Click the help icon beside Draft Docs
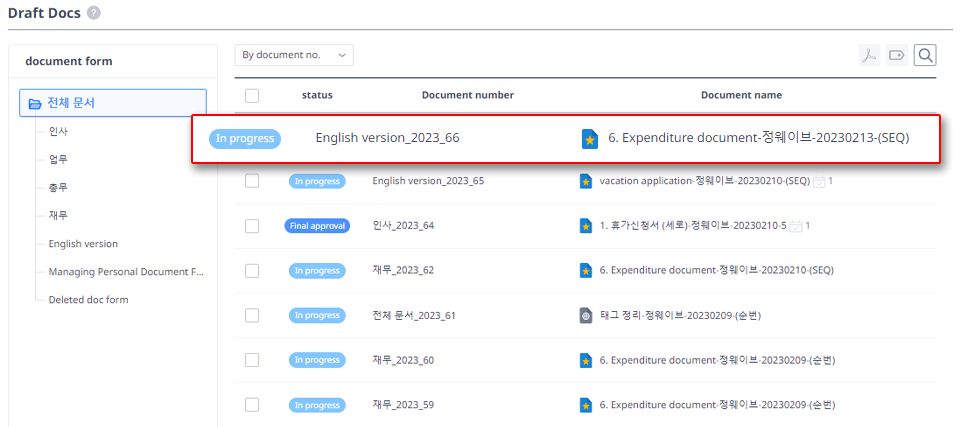 click(94, 13)
